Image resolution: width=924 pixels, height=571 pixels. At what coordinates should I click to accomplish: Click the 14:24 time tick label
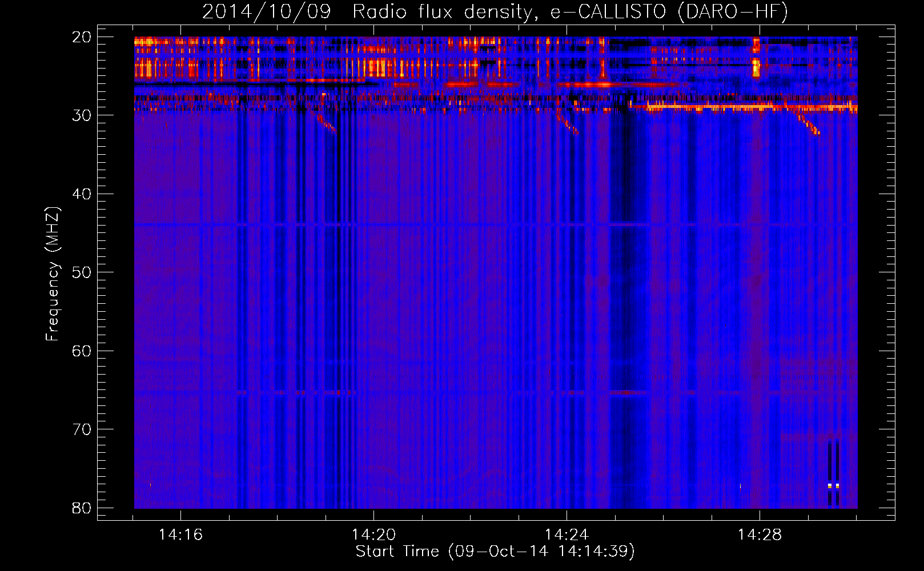(567, 535)
